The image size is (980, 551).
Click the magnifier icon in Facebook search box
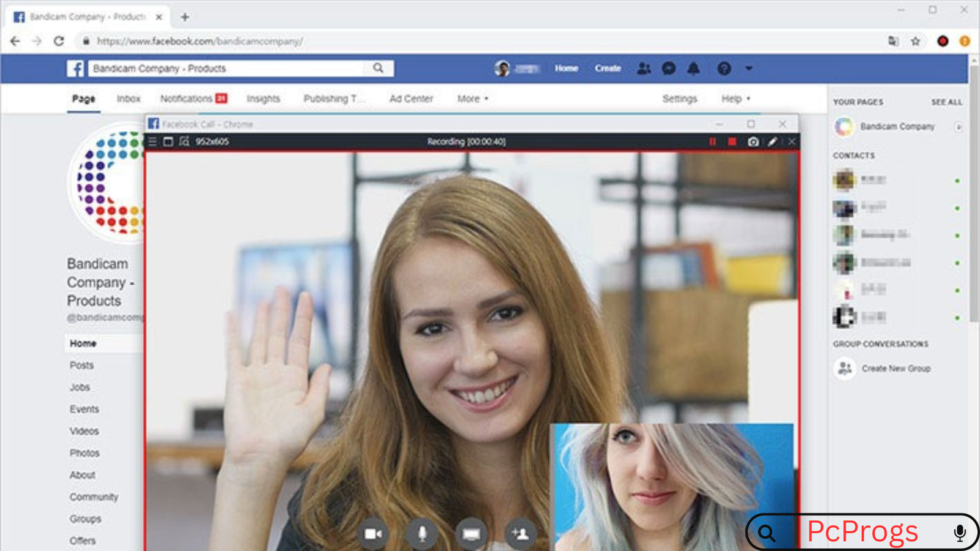coord(378,68)
